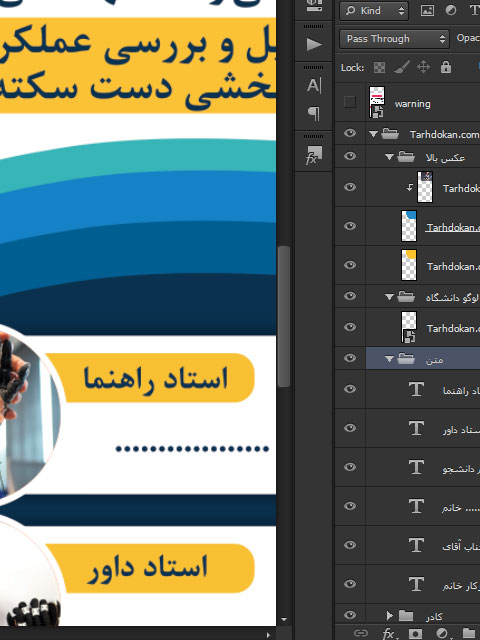The height and width of the screenshot is (640, 480).
Task: Click the dotted line placeholder on canvas
Action: 192,449
